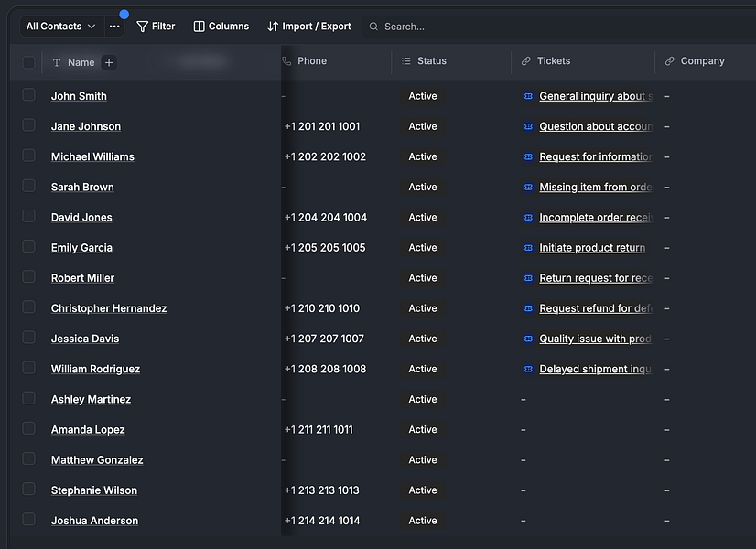Focus the Search contacts field

tap(559, 27)
